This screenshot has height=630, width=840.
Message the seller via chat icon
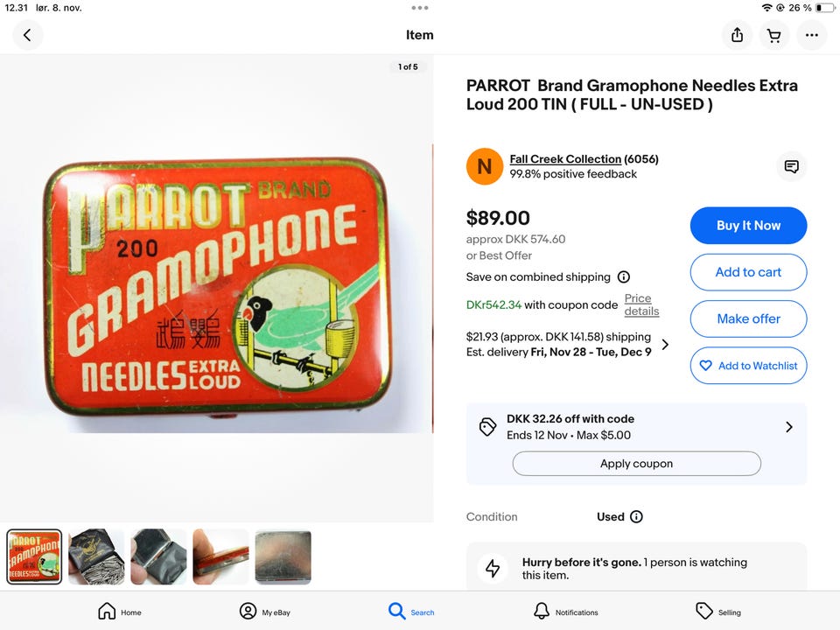pos(791,166)
